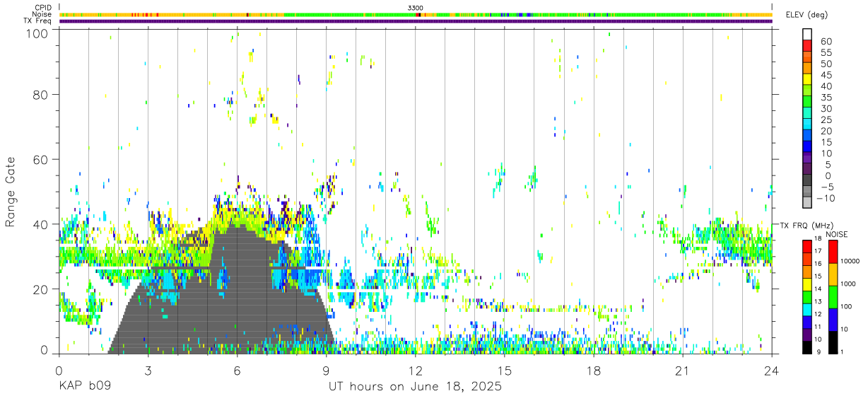Pick red top segment of TX FRQ colorbar
The width and height of the screenshot is (868, 401).
[x=807, y=245]
